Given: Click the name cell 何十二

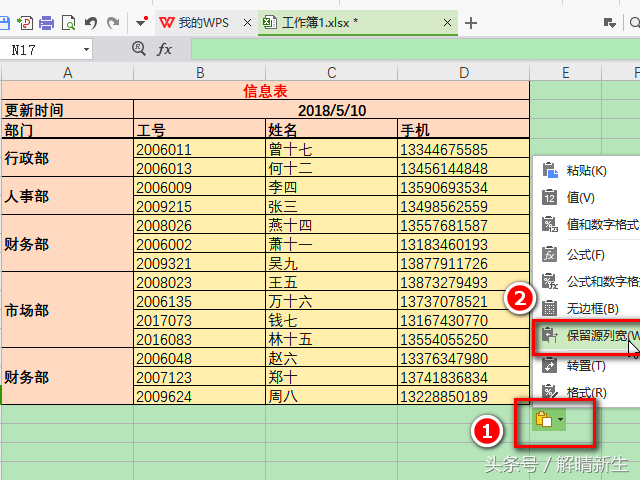Looking at the screenshot, I should [331, 168].
